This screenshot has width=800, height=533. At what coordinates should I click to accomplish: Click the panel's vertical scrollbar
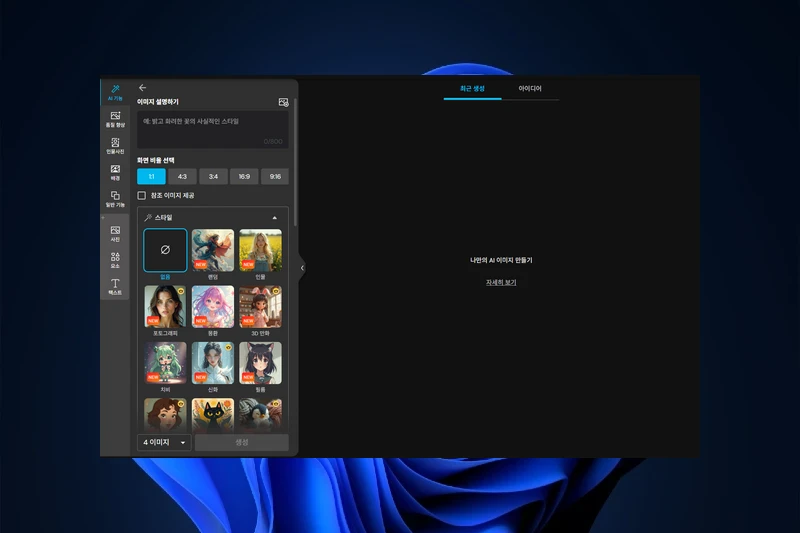coord(295,163)
